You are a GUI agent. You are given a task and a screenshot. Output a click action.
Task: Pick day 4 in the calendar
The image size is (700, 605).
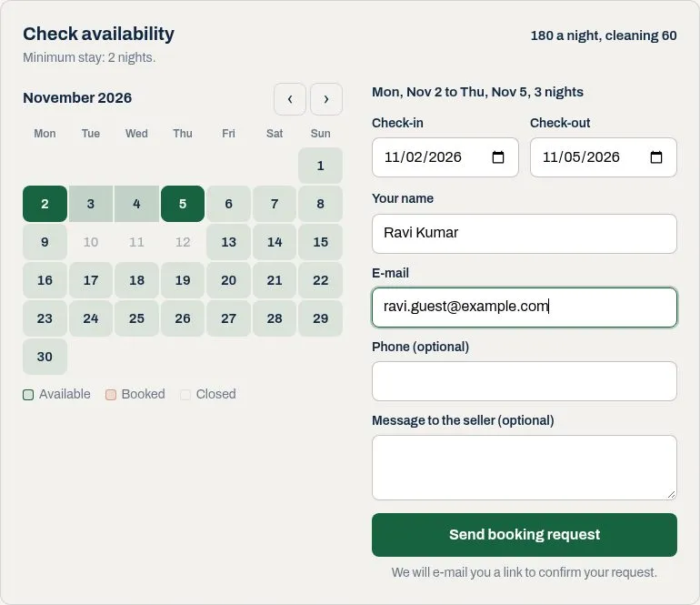(x=136, y=204)
